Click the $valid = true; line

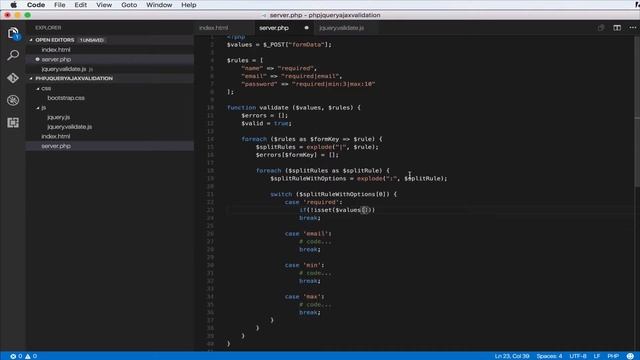click(x=267, y=123)
